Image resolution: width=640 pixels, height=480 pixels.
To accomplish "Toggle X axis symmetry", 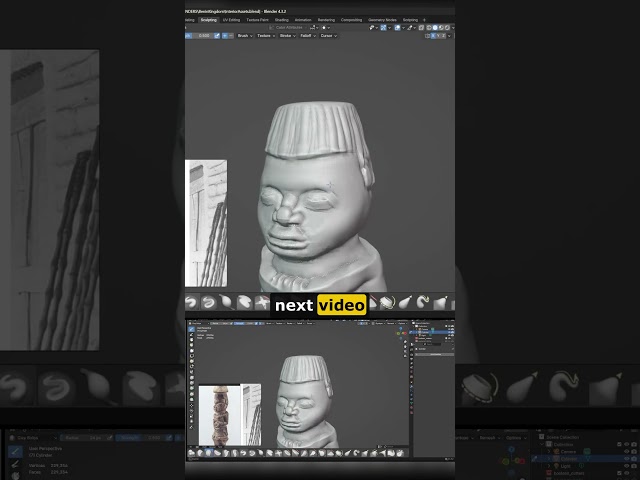I will click(433, 36).
